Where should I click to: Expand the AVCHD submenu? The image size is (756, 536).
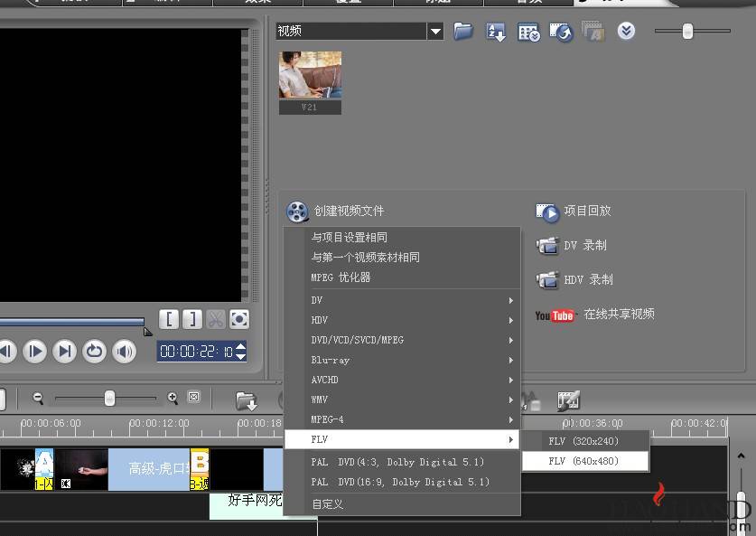pos(402,380)
